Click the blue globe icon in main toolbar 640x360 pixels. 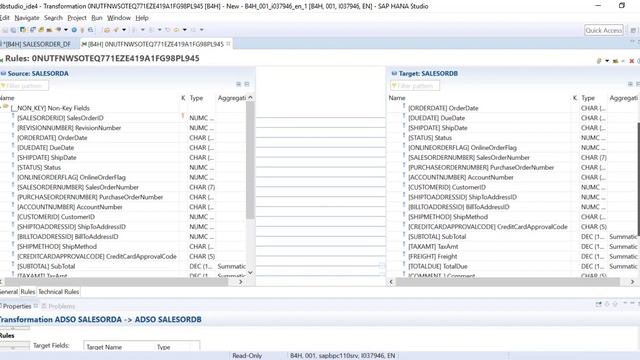click(74, 30)
